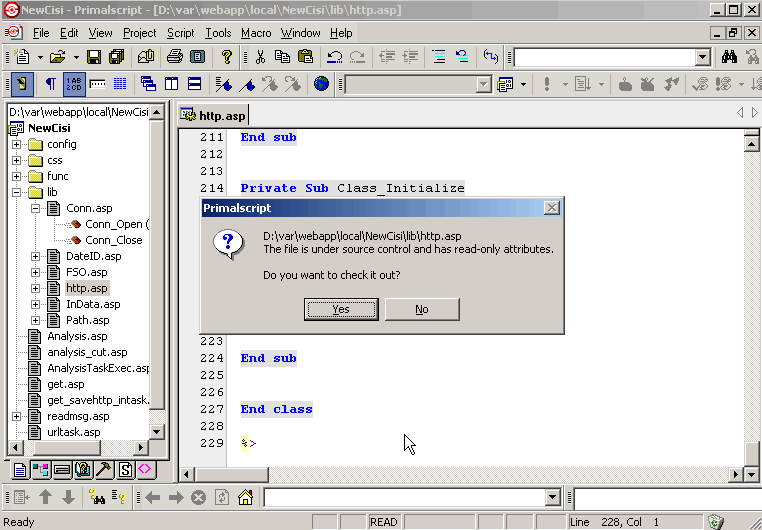Click the Find binoculars icon
762x530 pixels.
click(x=729, y=57)
